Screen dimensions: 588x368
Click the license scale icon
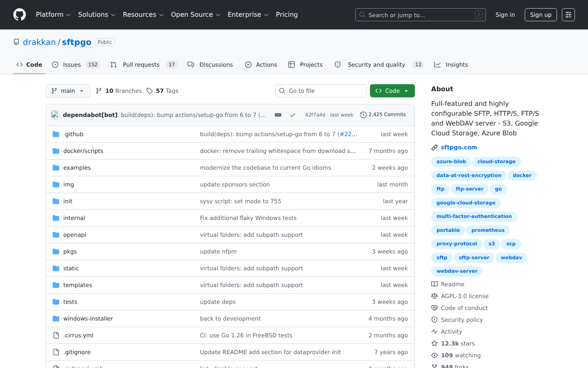(434, 296)
